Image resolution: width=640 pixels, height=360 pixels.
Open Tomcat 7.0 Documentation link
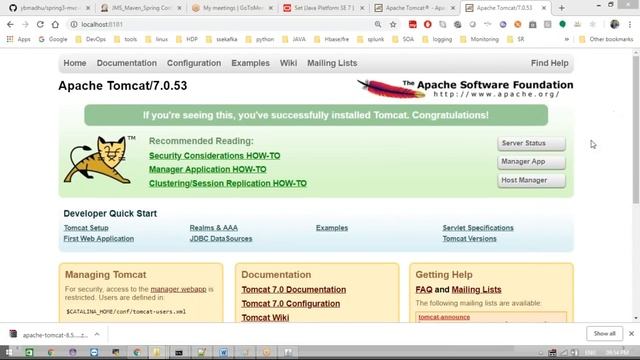(x=294, y=289)
